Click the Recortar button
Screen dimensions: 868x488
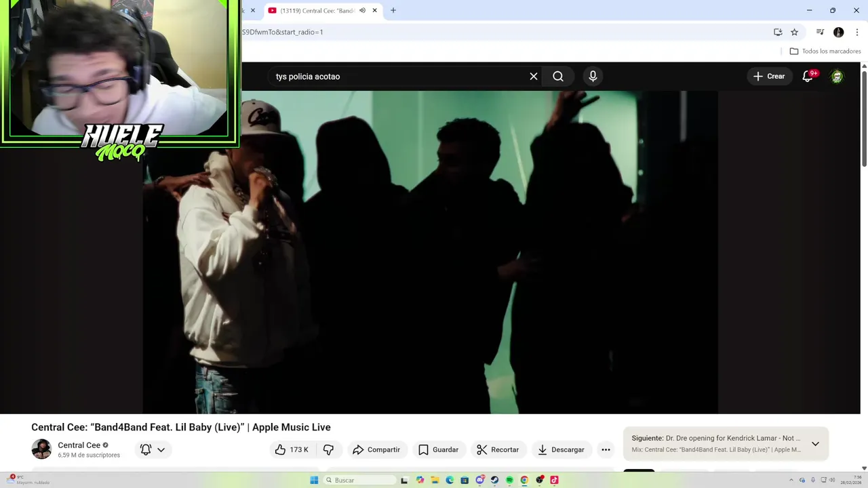(498, 449)
